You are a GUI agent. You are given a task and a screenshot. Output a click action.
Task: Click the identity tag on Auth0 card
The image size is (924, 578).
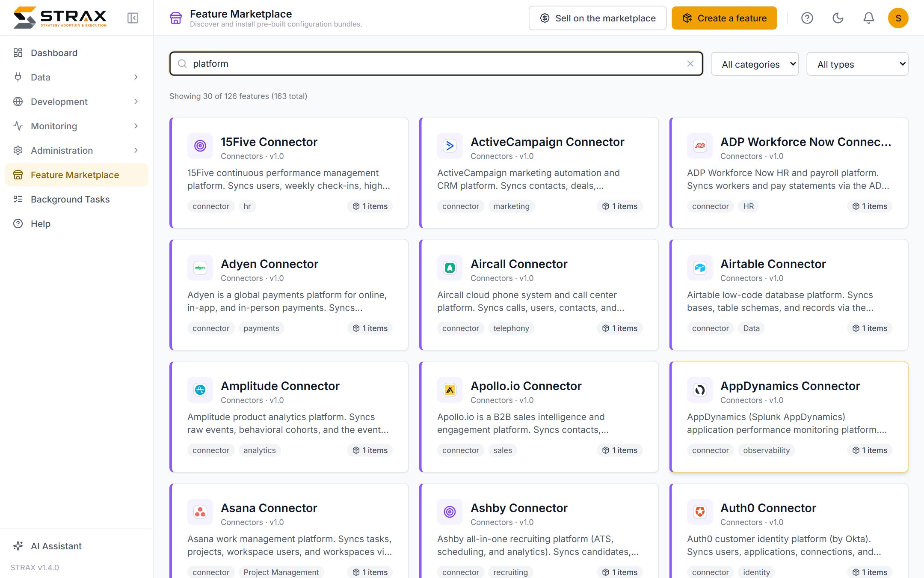click(x=756, y=572)
